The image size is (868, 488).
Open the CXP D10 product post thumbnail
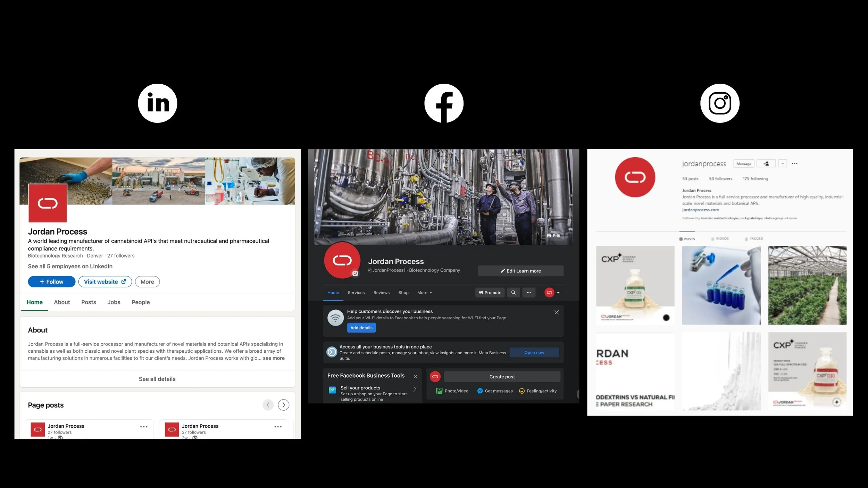tap(807, 371)
